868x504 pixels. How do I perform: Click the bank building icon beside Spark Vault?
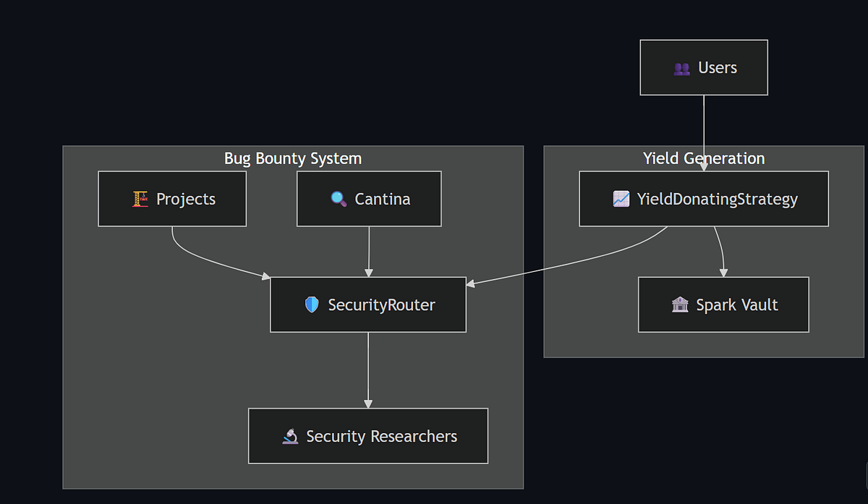coord(680,304)
